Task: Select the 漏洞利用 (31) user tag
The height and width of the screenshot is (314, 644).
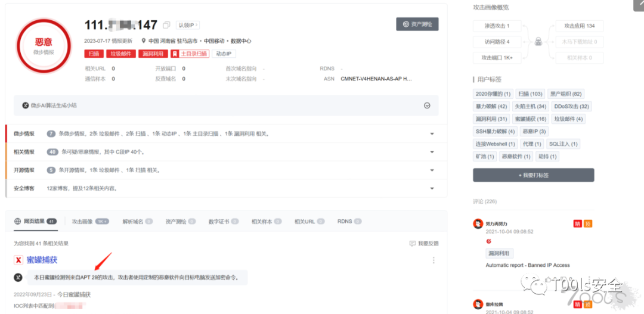Action: point(491,119)
